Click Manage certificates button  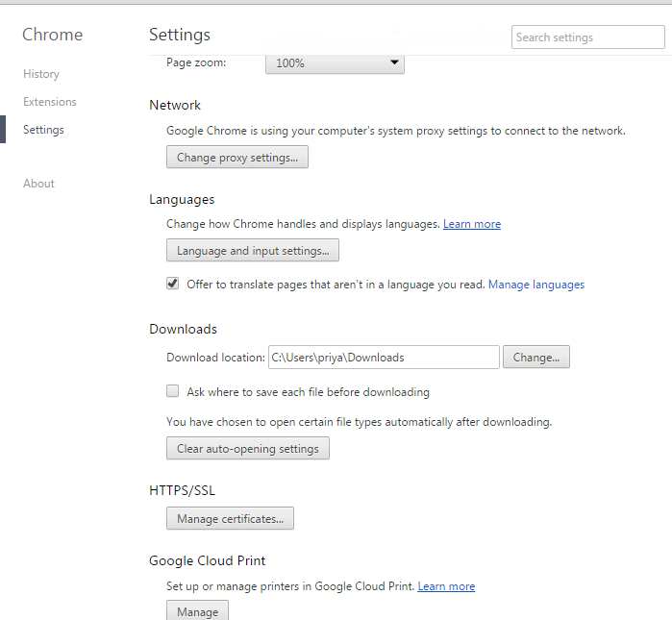[230, 518]
